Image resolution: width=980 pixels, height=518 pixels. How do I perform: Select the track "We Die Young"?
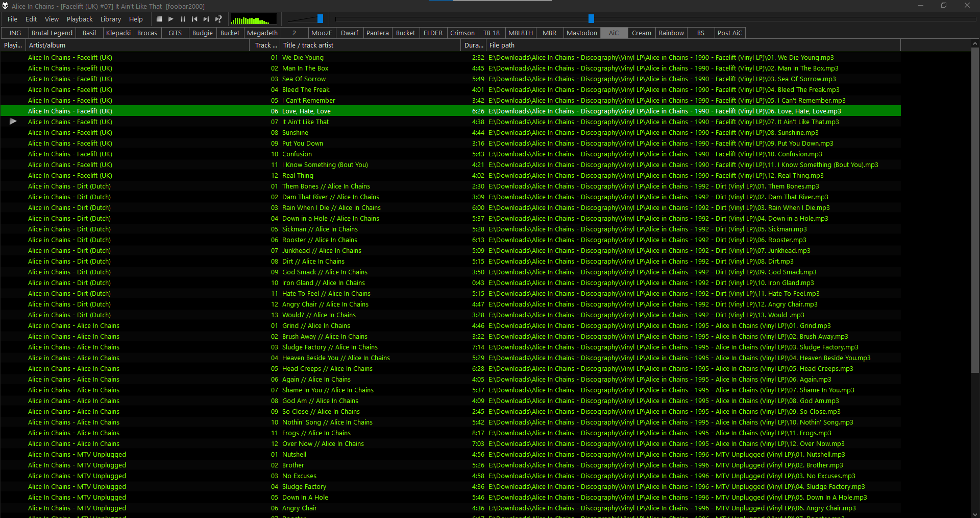click(451, 58)
